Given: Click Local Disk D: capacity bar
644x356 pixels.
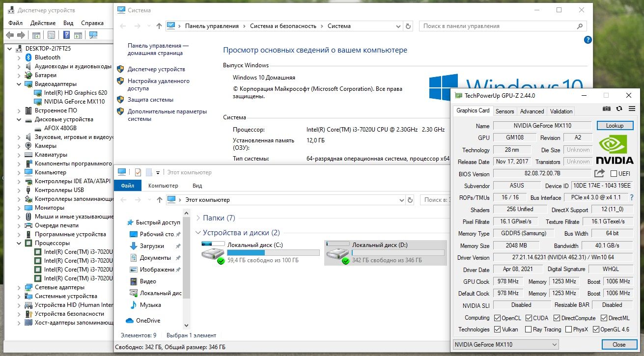Looking at the screenshot, I should (398, 253).
